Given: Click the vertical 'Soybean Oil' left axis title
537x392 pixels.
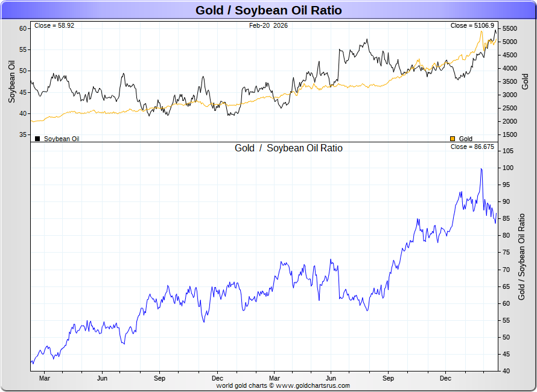Looking at the screenshot, I should [11, 81].
